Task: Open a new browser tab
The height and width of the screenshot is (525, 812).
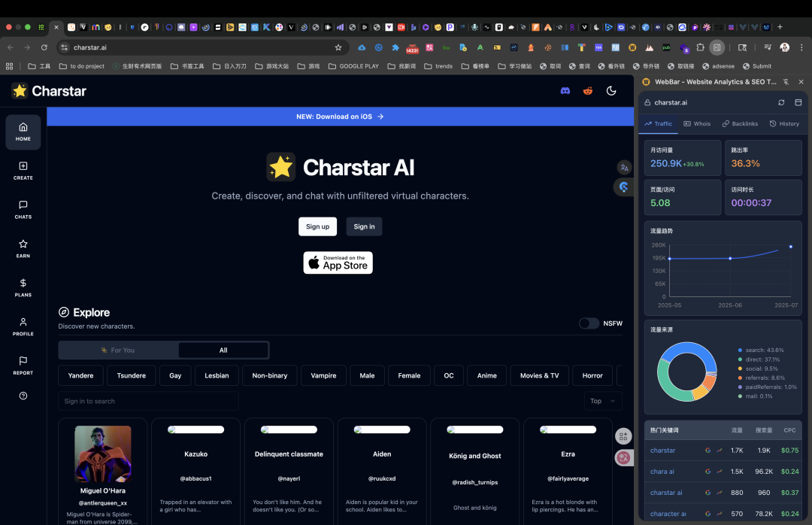Action: tap(780, 27)
